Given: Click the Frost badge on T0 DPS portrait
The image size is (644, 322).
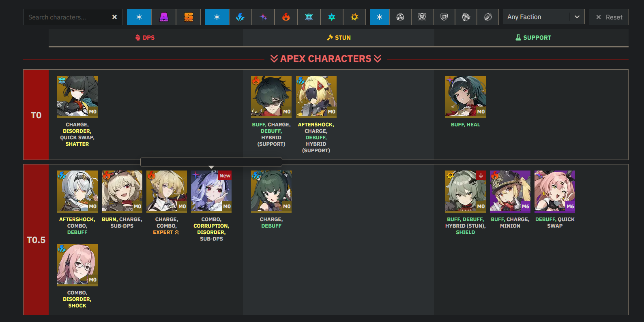Looking at the screenshot, I should (x=62, y=80).
